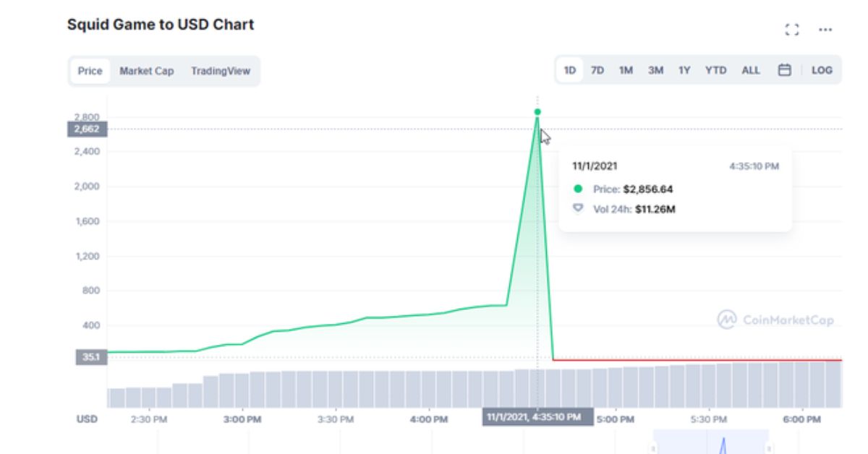Show ALL time price history
The image size is (868, 454).
(751, 70)
